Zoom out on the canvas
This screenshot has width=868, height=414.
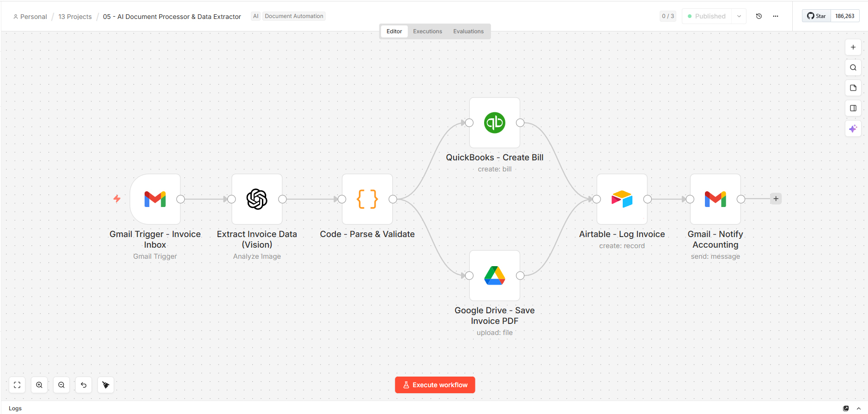pos(61,385)
